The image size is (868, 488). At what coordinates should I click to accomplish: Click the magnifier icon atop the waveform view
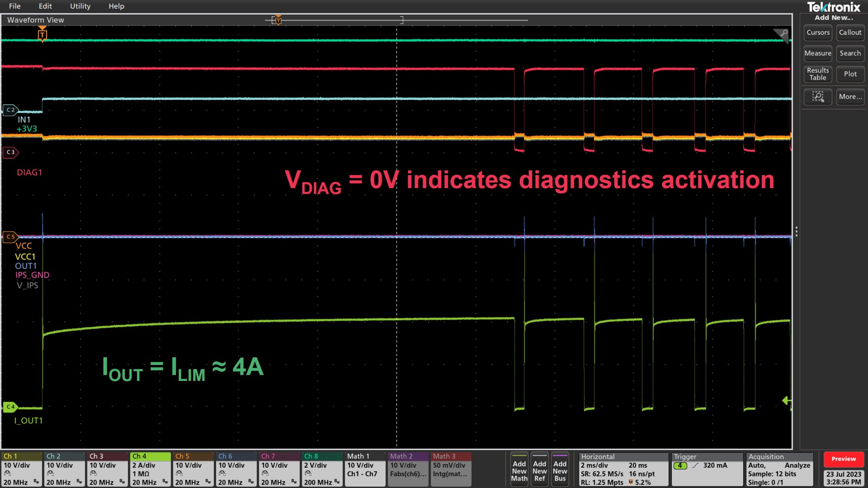[x=783, y=33]
